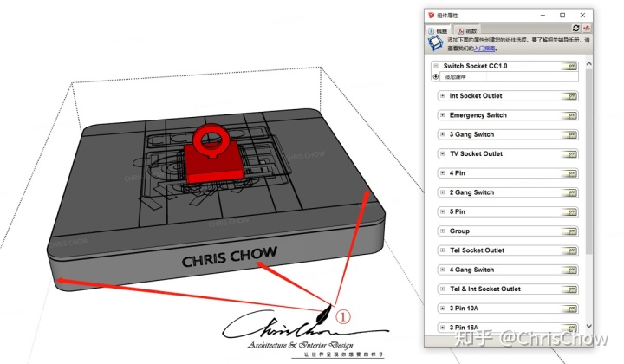The width and height of the screenshot is (624, 364).
Task: Click units icon on 5 Pin row
Action: click(570, 212)
